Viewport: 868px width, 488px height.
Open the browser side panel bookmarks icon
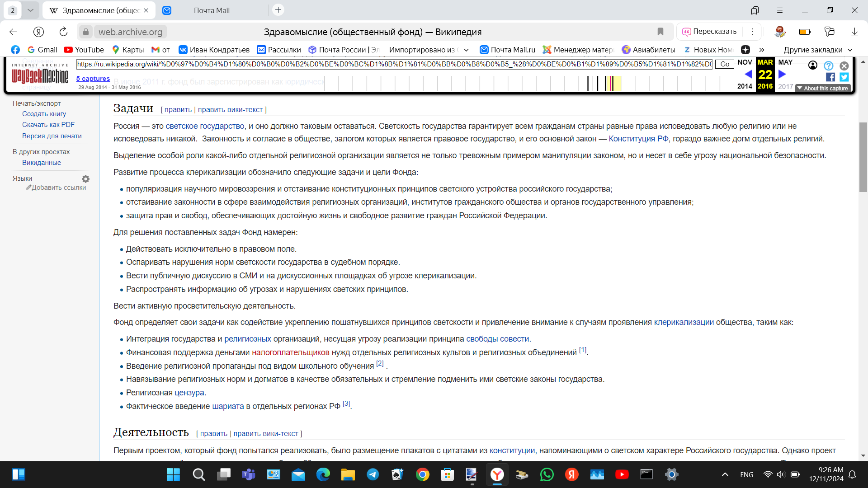pos(755,10)
